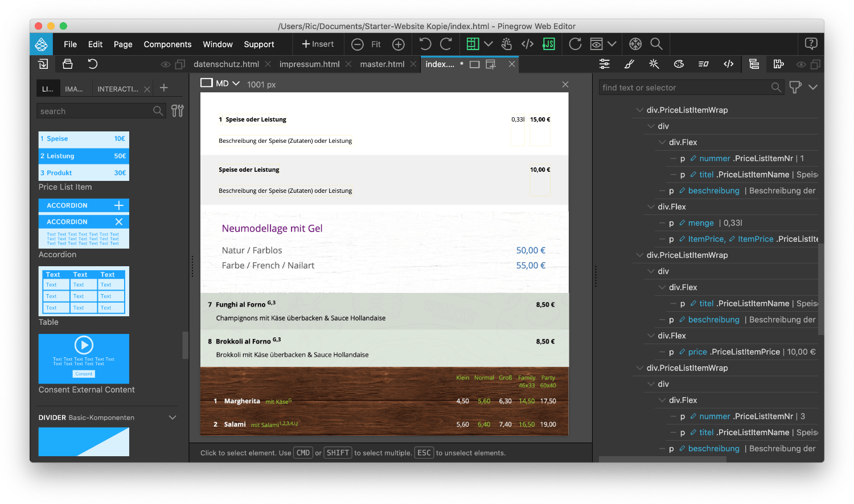854x504 pixels.
Task: Toggle right panel visibility eye icon
Action: coord(801,65)
